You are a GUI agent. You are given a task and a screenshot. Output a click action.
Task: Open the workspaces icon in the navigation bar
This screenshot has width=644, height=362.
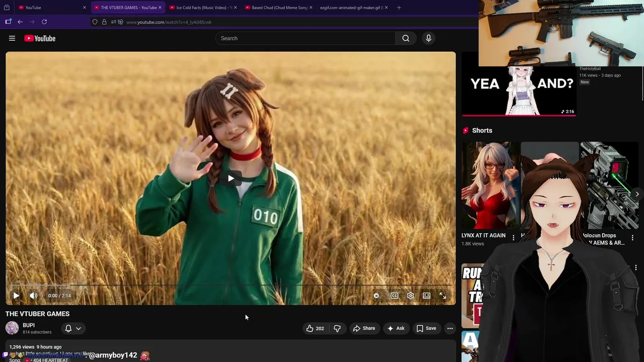[8, 22]
